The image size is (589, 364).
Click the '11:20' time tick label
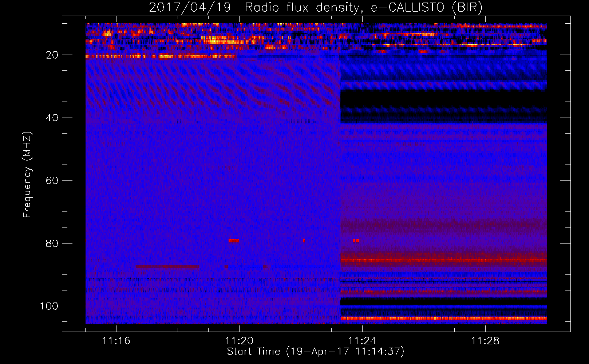coord(239,341)
